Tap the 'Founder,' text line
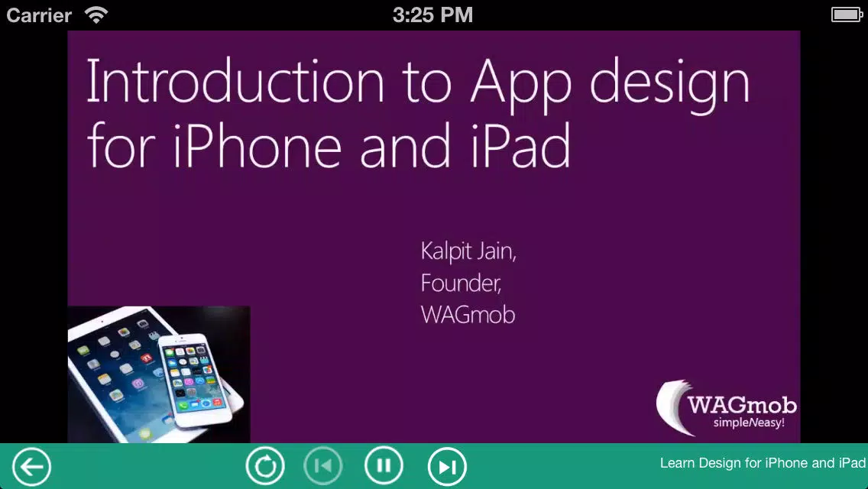The image size is (868, 489). 462,283
